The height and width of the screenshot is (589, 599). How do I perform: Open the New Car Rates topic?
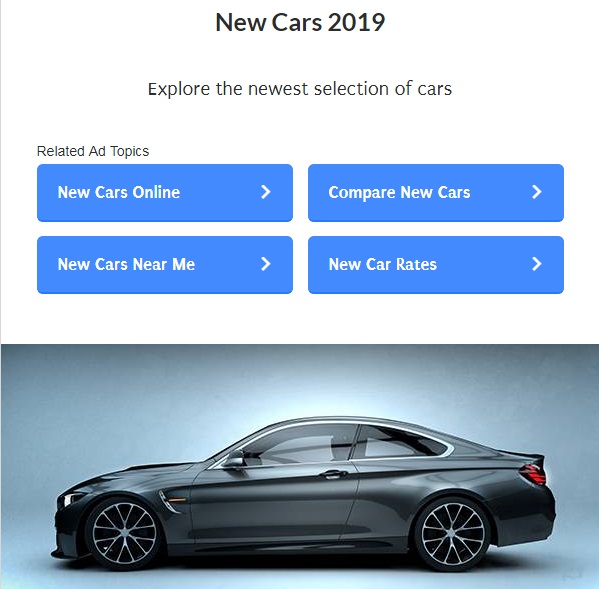(x=436, y=265)
